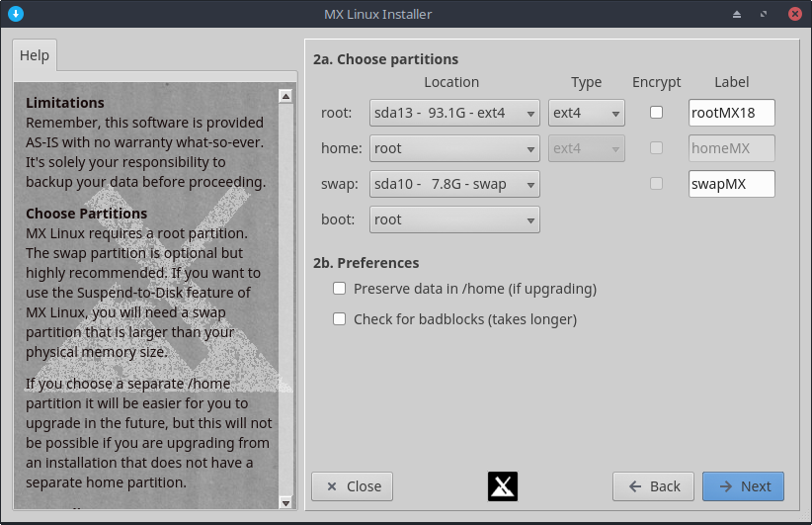Open the boot location dropdown
Viewport: 812px width, 525px height.
click(454, 219)
